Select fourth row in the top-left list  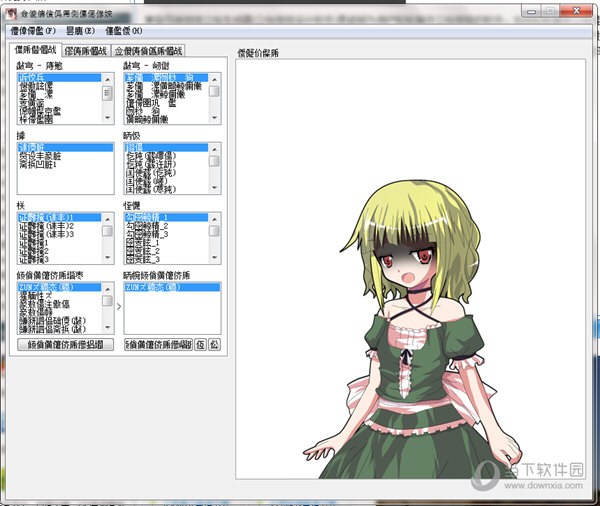coord(60,103)
